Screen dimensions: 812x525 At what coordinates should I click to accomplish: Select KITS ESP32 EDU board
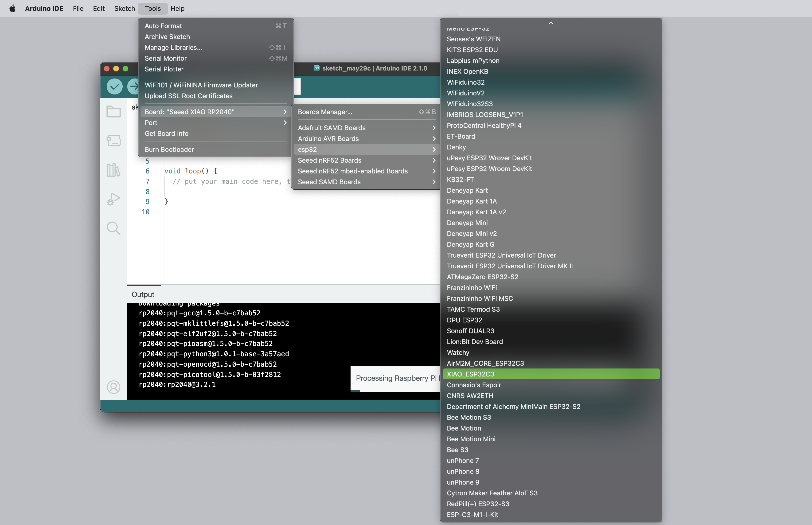pos(551,50)
